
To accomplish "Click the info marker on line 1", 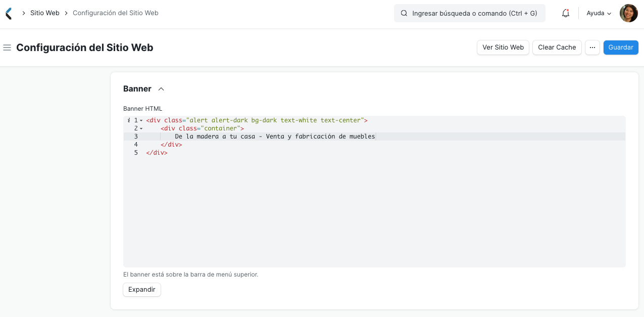I will click(129, 120).
